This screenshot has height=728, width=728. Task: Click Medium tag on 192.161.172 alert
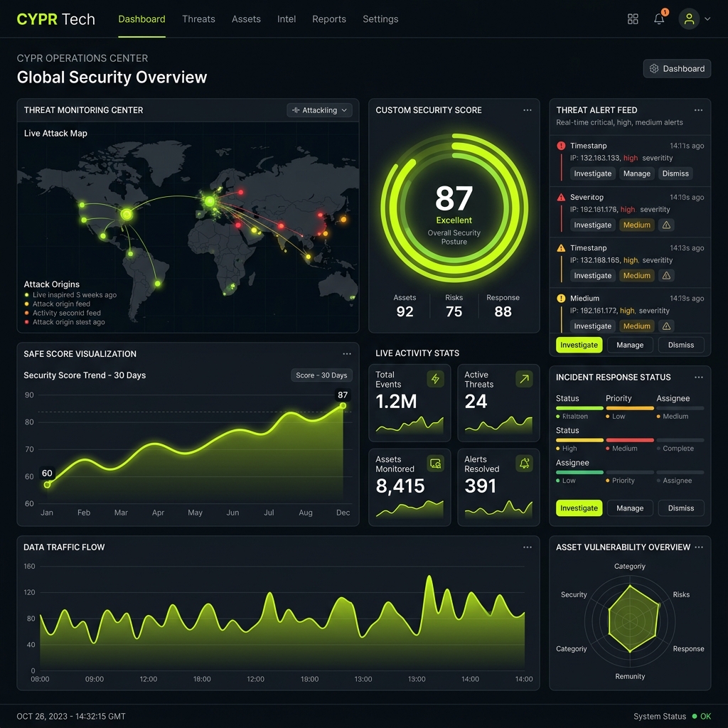click(x=636, y=326)
